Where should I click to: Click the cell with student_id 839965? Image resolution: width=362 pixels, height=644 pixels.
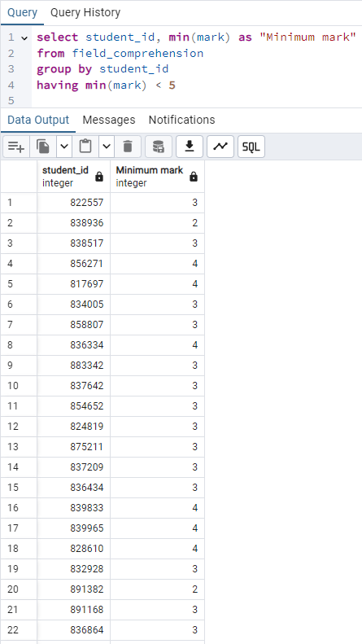73,528
